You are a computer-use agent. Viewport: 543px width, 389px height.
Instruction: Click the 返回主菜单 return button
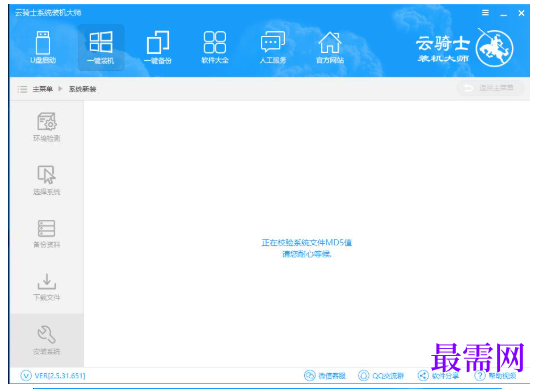click(490, 88)
